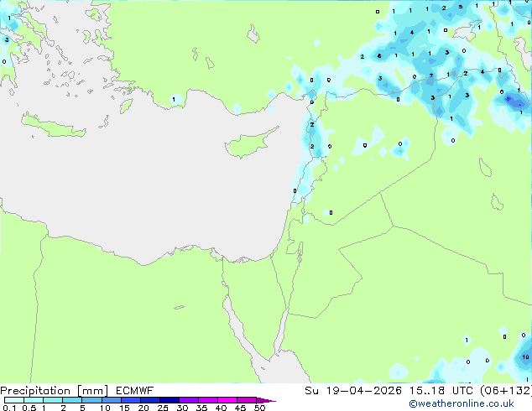Pick the 10–15 mm legend color swatch
This screenshot has width=532, height=411.
[112, 400]
